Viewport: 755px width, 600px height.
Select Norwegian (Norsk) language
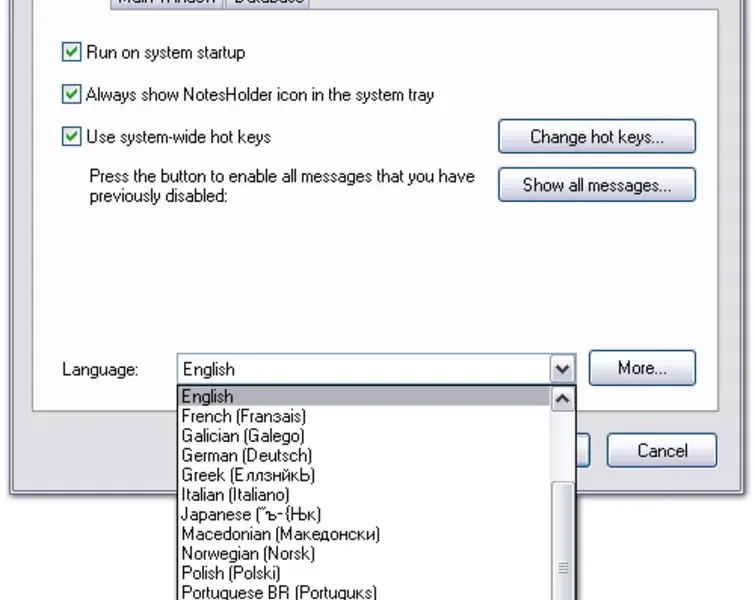364,554
